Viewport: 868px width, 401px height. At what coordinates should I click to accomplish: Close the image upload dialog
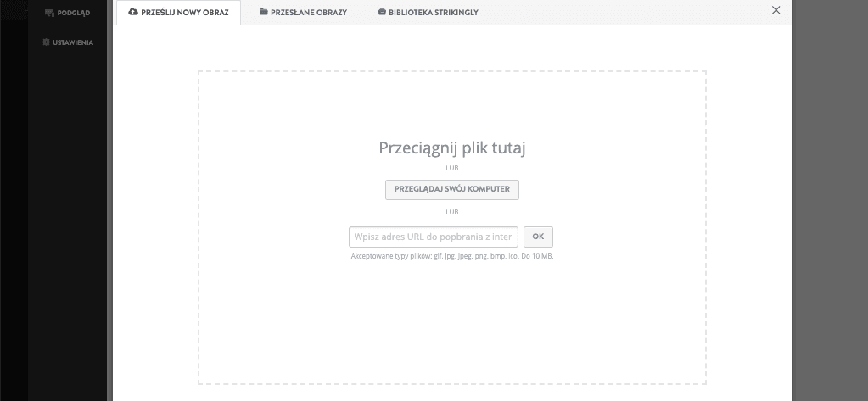[776, 10]
